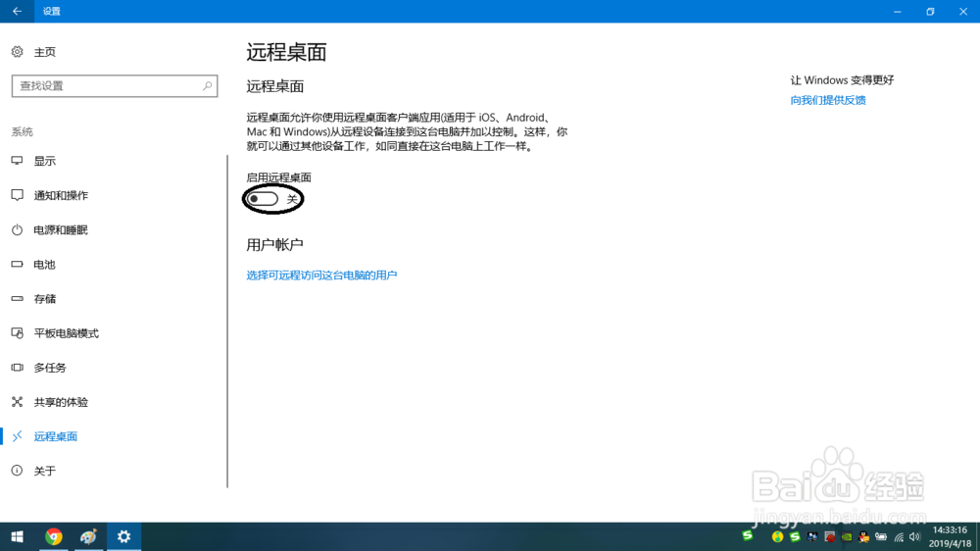Open 向我们提供反馈 feedback link
980x551 pixels.
coord(827,100)
